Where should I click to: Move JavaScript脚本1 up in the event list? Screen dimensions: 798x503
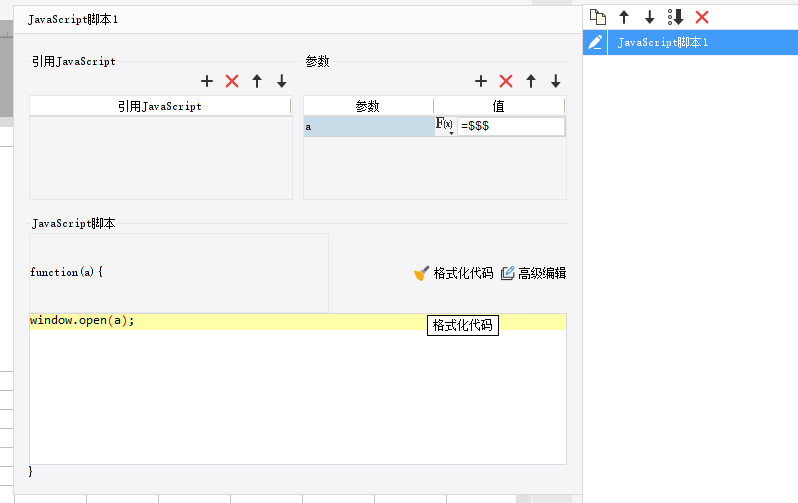coord(624,17)
